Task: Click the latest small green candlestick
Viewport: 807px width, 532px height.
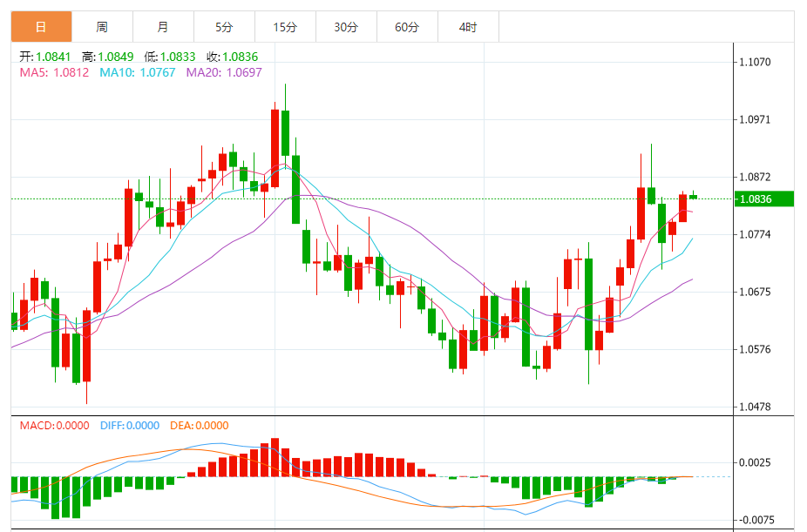Action: click(x=693, y=197)
